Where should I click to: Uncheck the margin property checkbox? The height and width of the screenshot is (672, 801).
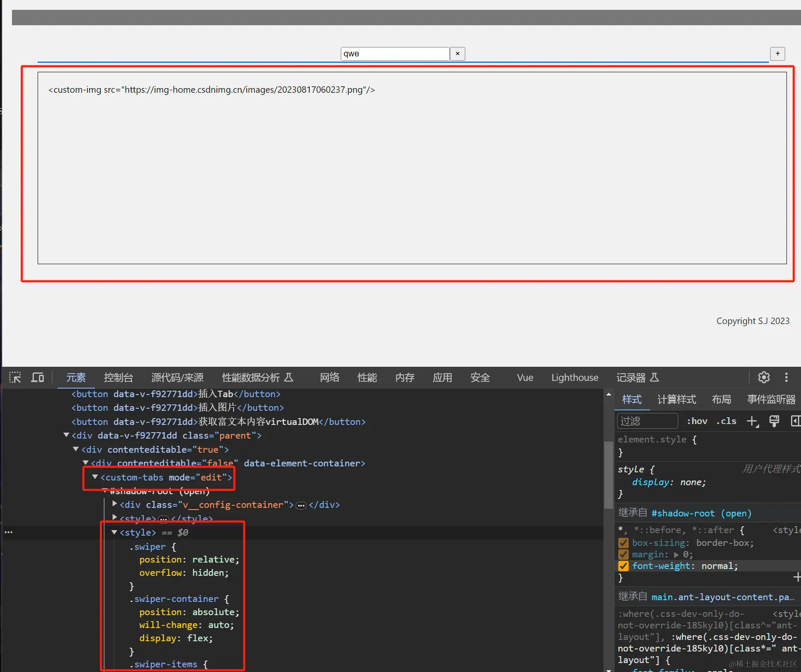624,554
